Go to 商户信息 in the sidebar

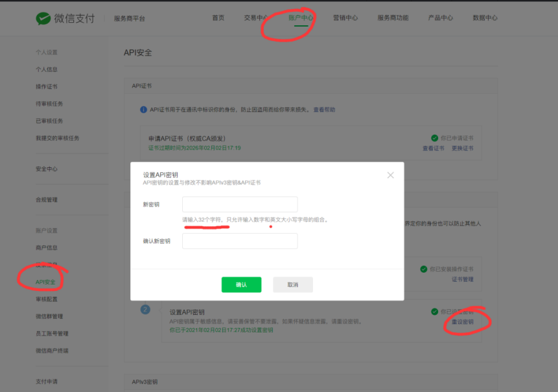(47, 248)
